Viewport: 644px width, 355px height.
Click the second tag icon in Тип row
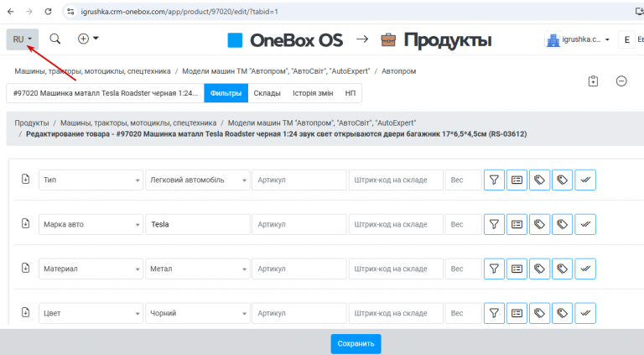pyautogui.click(x=563, y=180)
